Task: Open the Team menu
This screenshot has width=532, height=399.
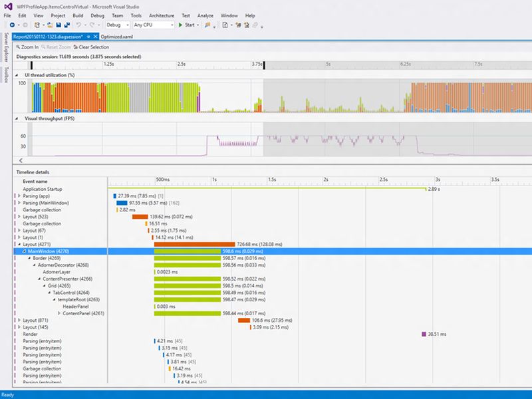Action: 118,15
